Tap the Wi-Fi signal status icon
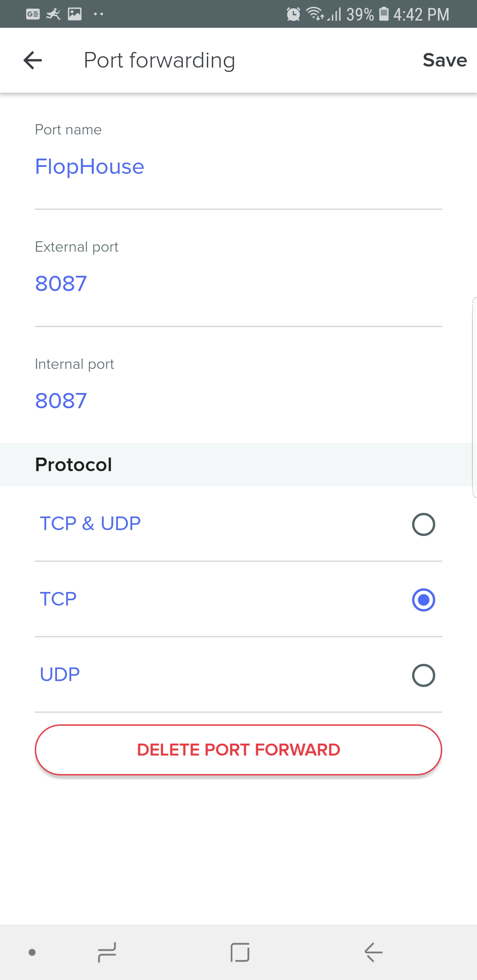This screenshot has height=980, width=477. (315, 14)
